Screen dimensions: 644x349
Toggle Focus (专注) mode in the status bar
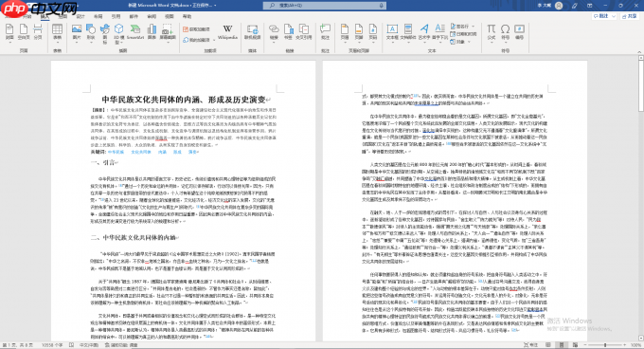[530, 345]
